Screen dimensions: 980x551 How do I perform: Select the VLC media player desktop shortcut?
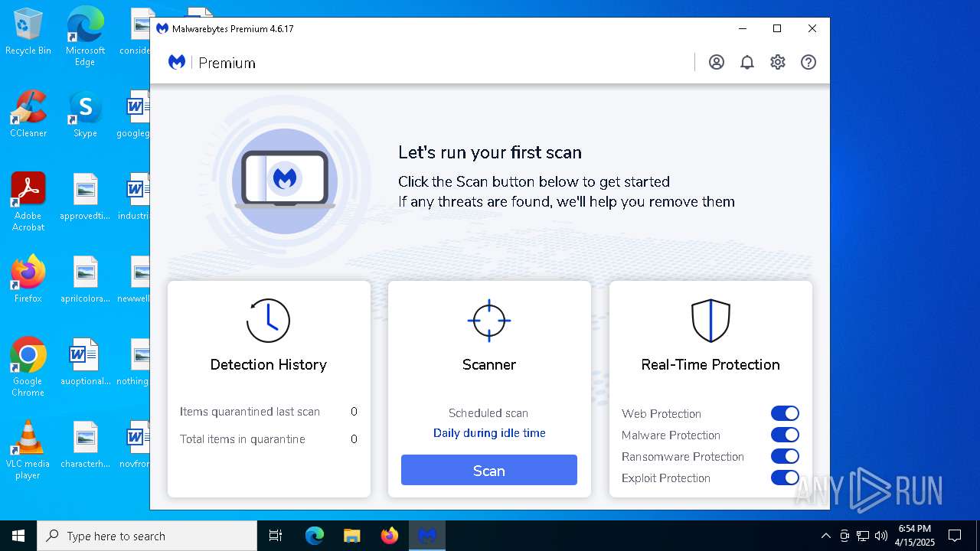[28, 450]
